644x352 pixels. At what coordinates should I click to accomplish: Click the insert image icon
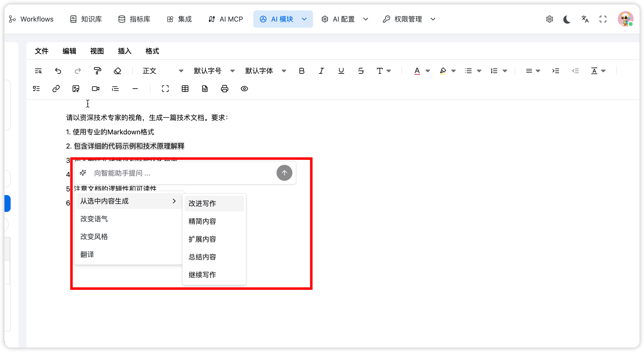[x=76, y=89]
